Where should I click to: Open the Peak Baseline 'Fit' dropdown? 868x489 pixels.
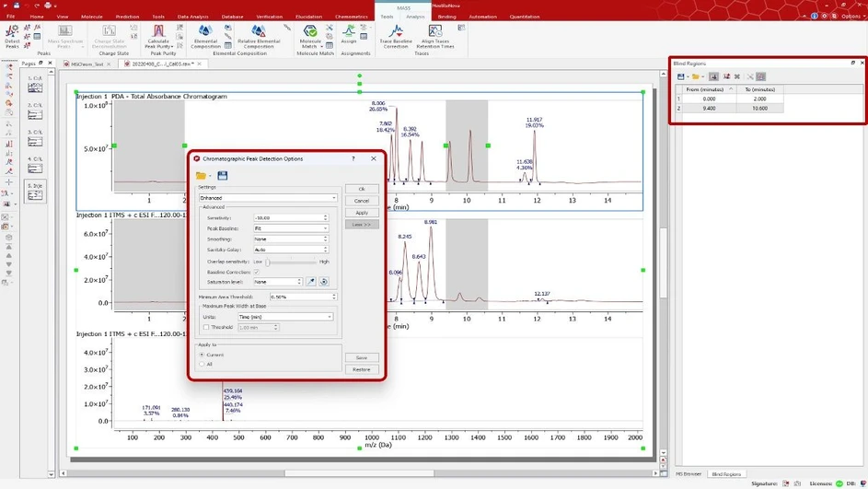click(x=291, y=228)
